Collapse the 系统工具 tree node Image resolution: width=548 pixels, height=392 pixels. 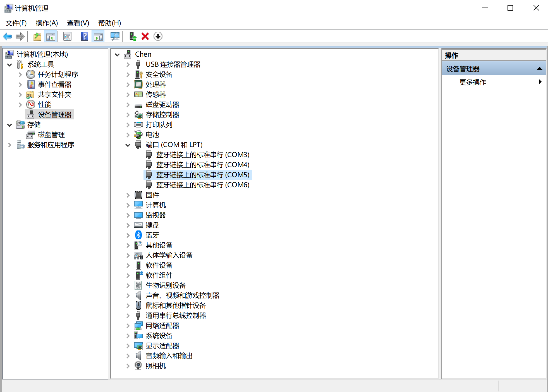coord(9,65)
